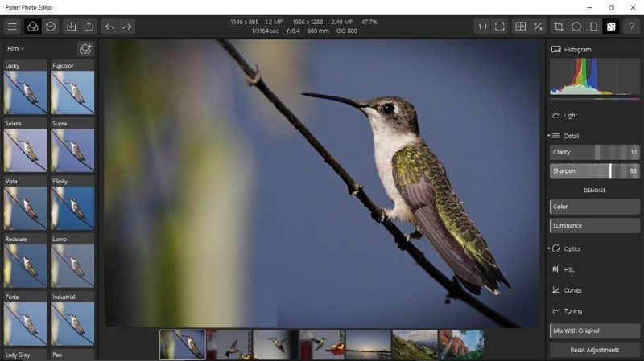644x361 pixels.
Task: Select the sunset lake filmstrip photo
Action: (369, 345)
